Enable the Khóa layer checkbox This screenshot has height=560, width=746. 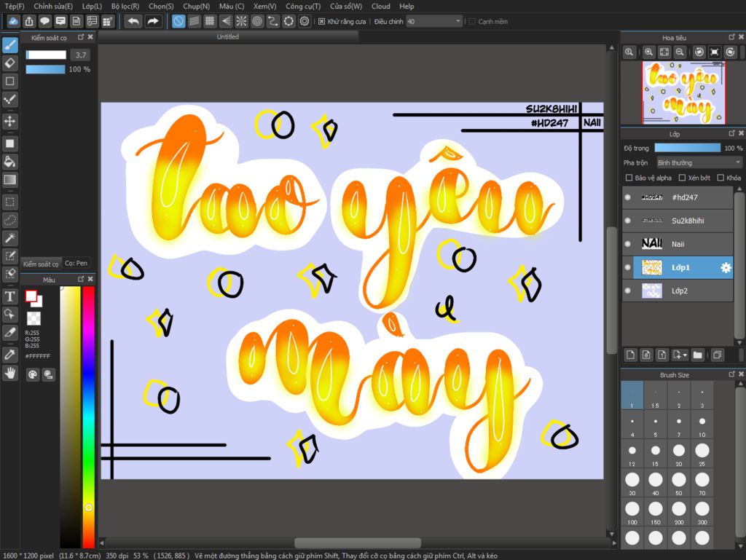coord(721,178)
